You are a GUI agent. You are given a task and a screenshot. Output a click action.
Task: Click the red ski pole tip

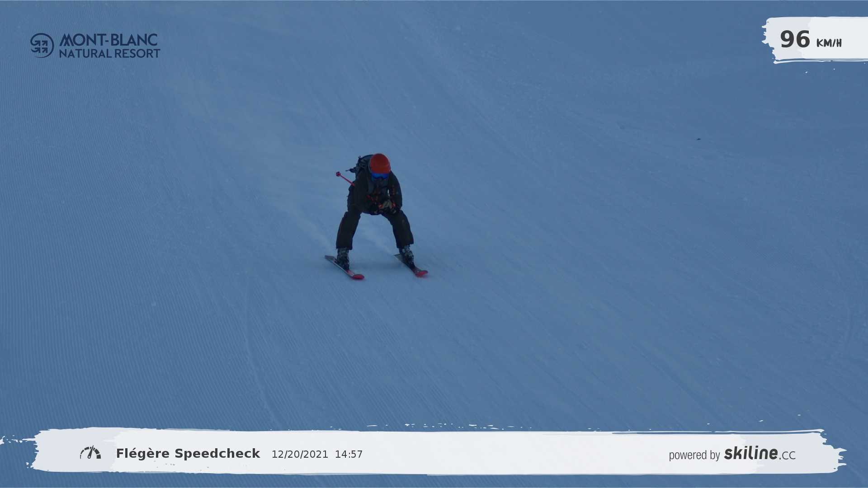[338, 174]
